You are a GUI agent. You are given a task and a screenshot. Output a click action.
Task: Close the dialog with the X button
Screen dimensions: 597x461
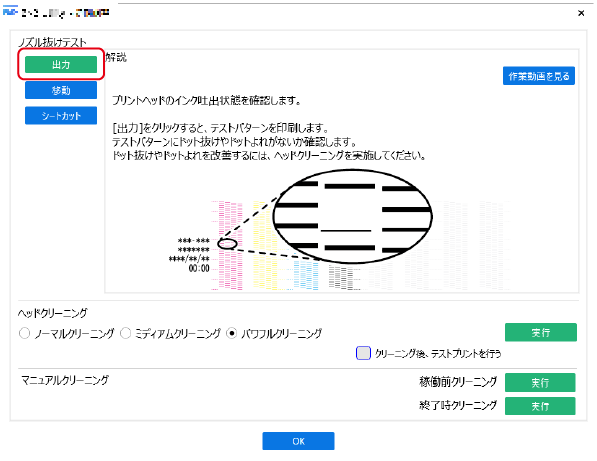tap(581, 13)
